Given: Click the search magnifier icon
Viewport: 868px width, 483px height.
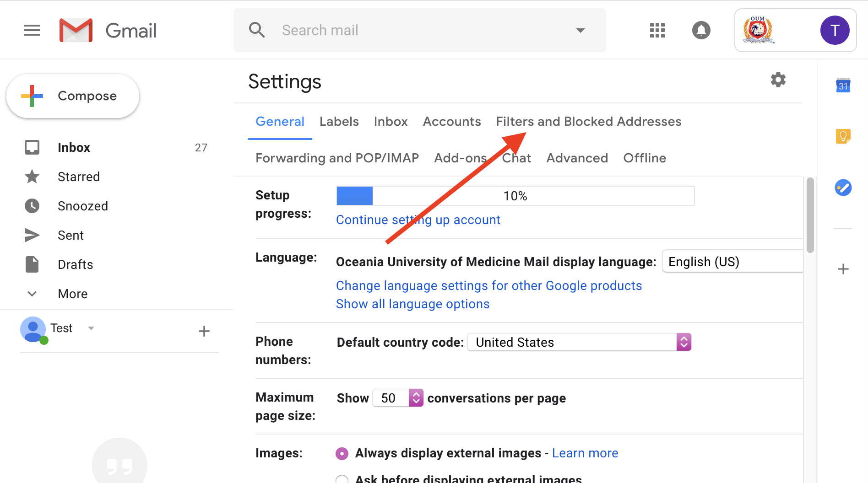Looking at the screenshot, I should (257, 30).
